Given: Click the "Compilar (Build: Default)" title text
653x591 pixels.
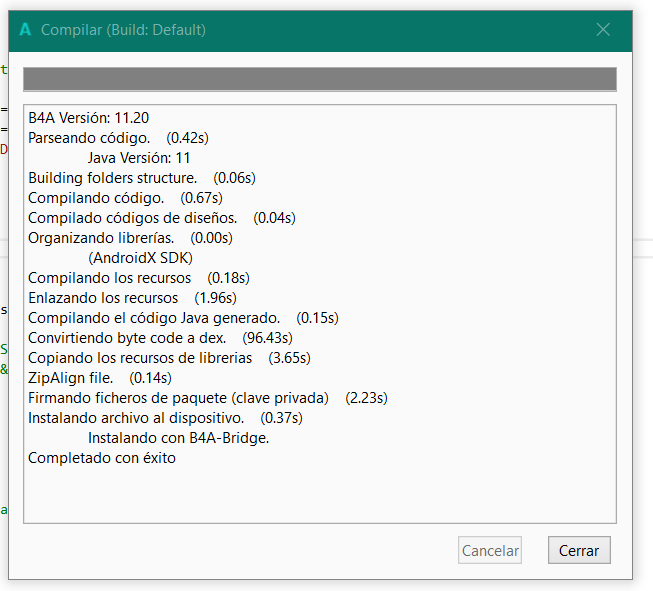Looking at the screenshot, I should coord(123,30).
